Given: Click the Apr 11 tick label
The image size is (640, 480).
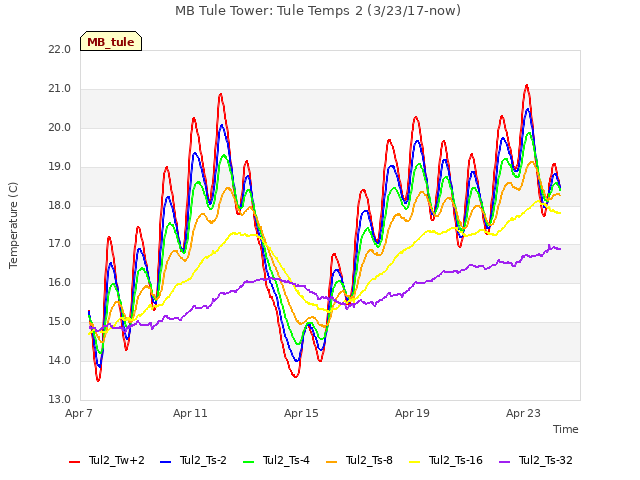Looking at the screenshot, I should tap(190, 413).
